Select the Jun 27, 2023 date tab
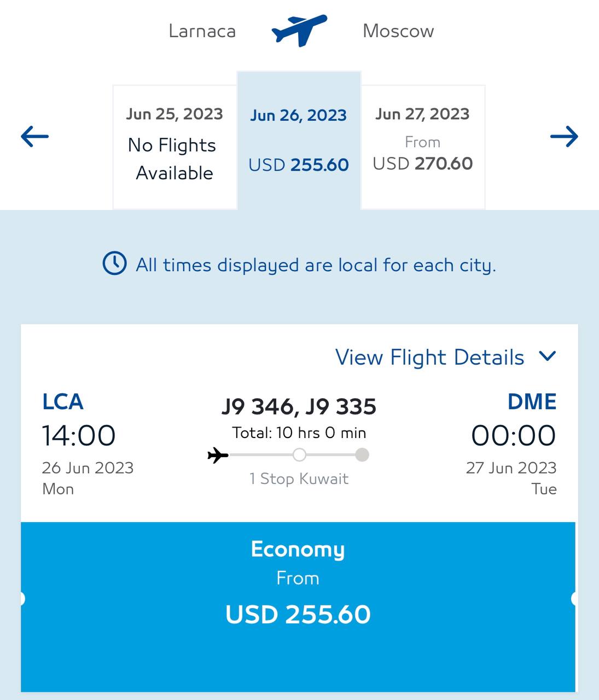 tap(423, 147)
